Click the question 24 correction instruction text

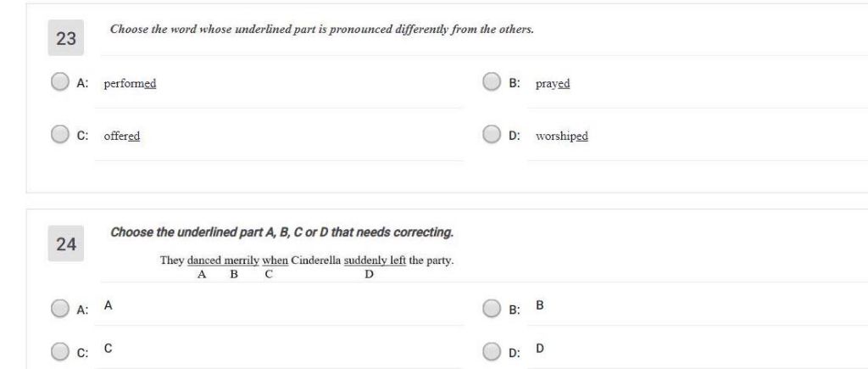281,232
